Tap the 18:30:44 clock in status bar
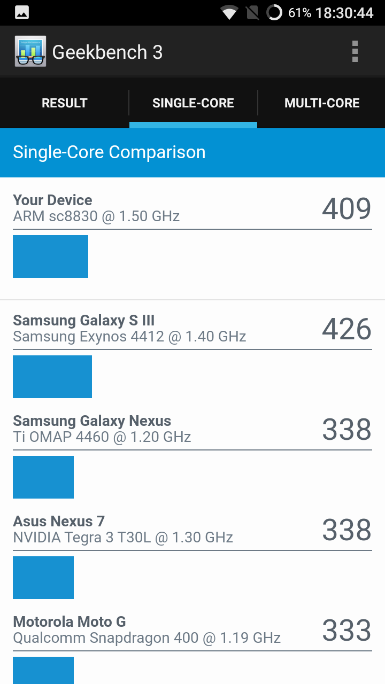 (344, 13)
